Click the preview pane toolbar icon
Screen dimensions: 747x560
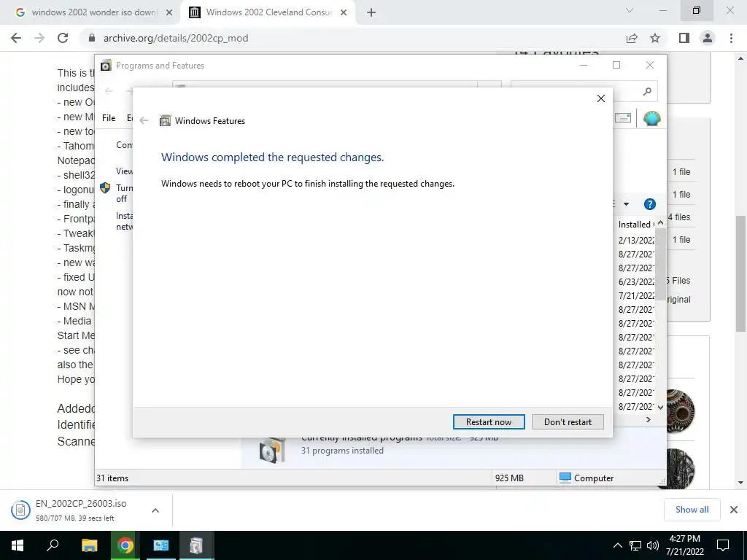point(623,117)
